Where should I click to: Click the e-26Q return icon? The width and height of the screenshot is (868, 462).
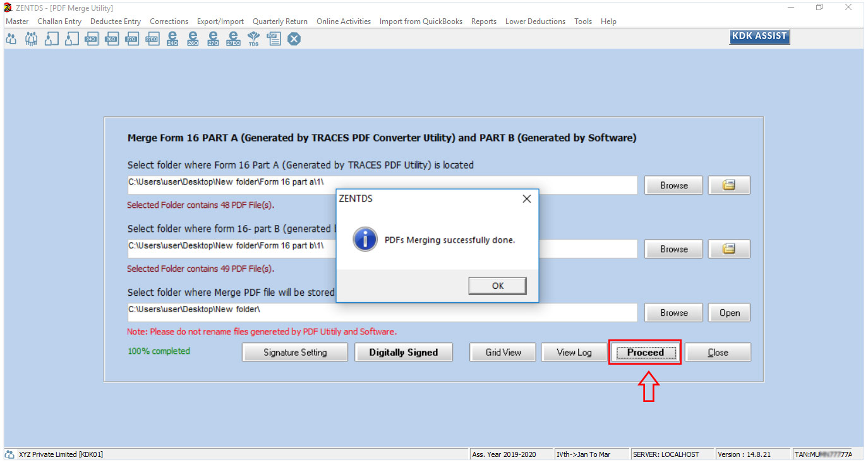click(193, 39)
